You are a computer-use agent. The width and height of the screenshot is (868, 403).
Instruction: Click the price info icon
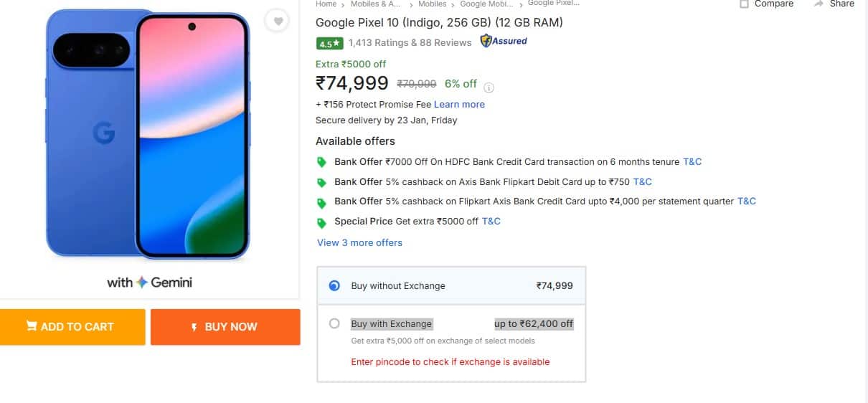tap(489, 87)
